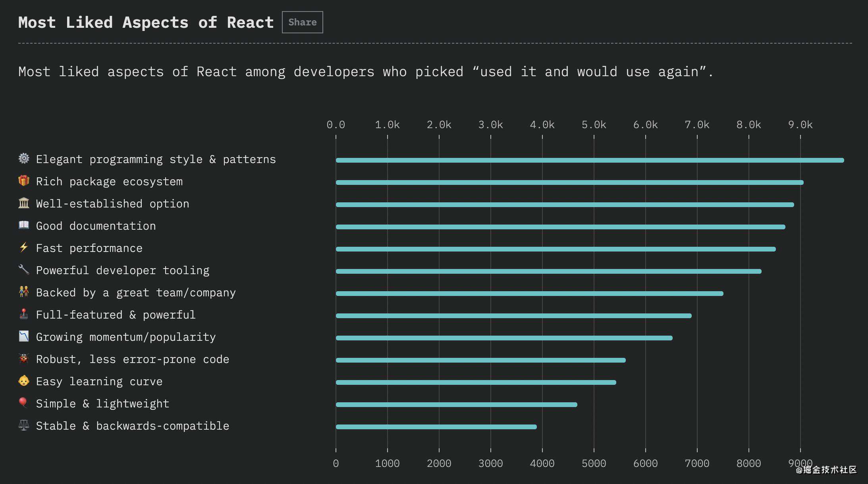This screenshot has height=484, width=868.
Task: Click the 'Rich package ecosystem' label
Action: point(109,182)
